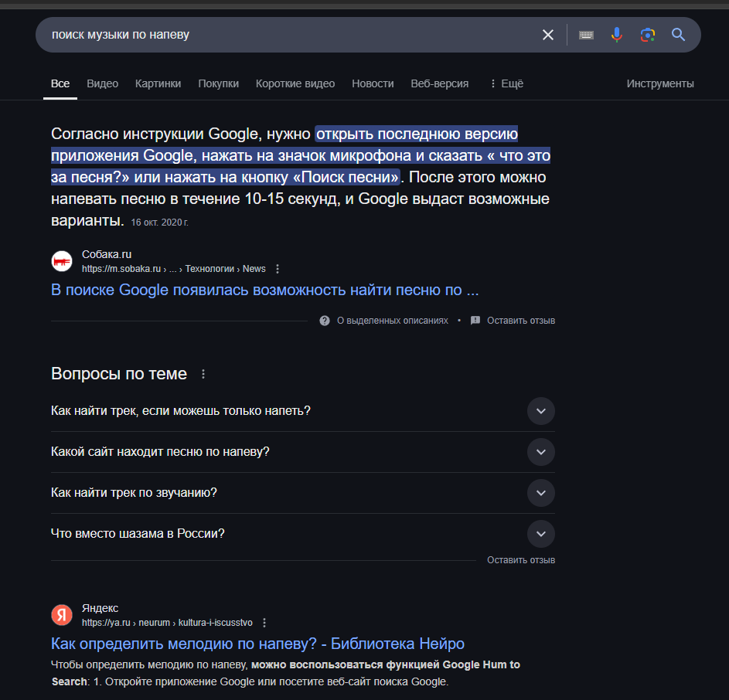Click the Яндекс site favicon

click(62, 615)
